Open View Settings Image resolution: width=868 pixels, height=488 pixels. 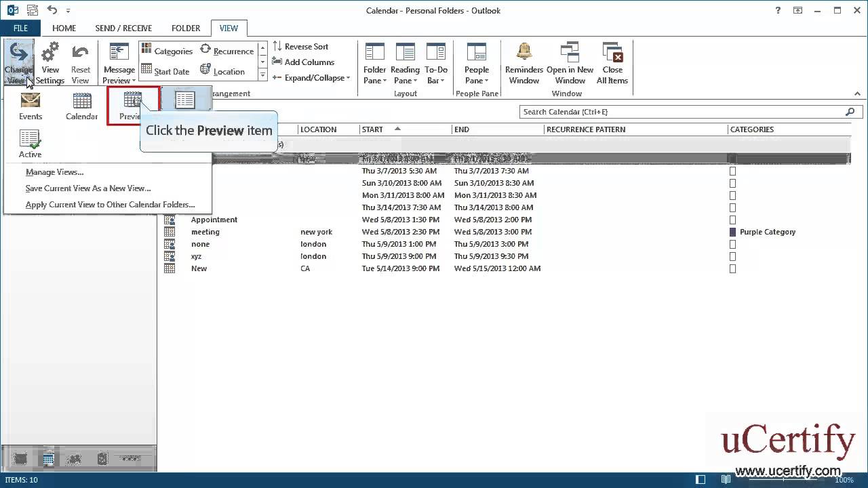click(50, 63)
